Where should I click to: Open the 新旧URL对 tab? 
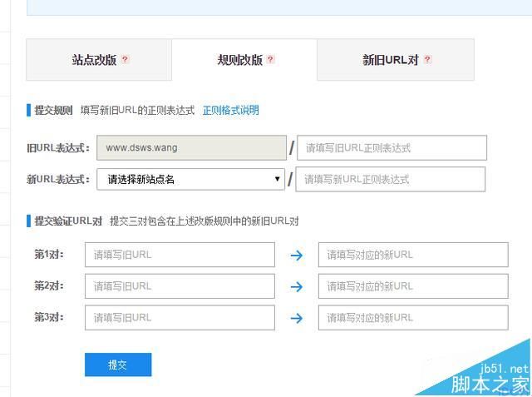(x=396, y=60)
